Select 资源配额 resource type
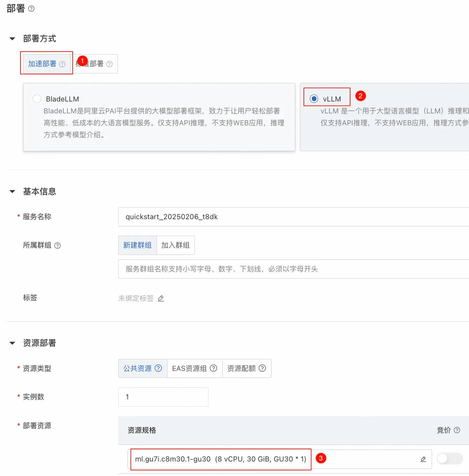 (x=247, y=368)
